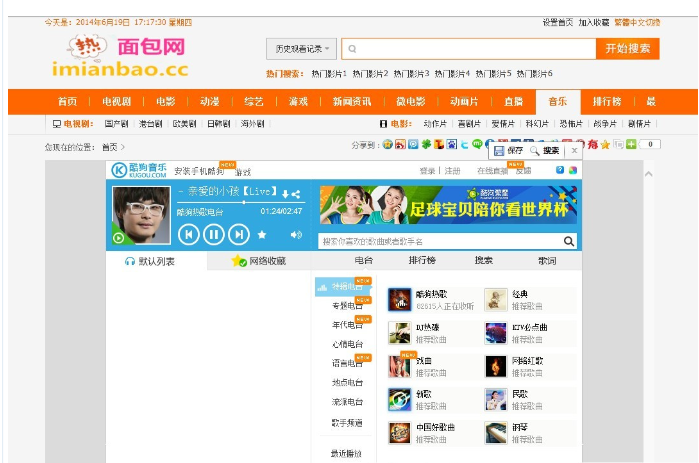Open the 网络收藏 tab
This screenshot has width=699, height=463.
point(259,261)
